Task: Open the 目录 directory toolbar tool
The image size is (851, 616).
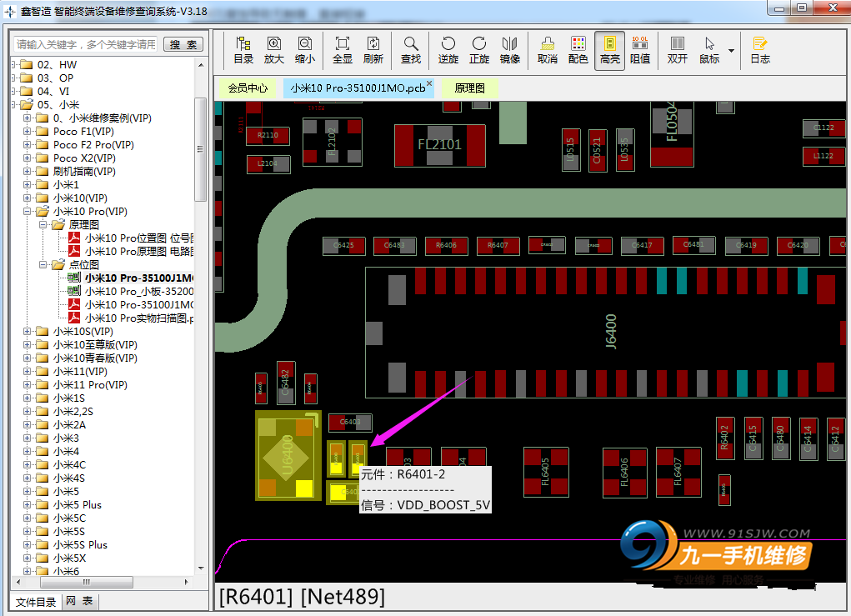Action: pos(243,51)
